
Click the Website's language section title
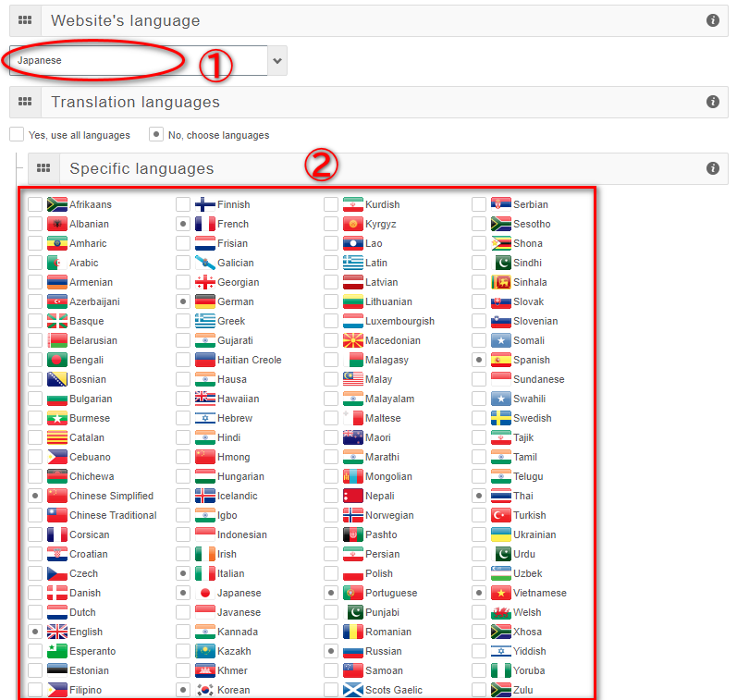125,20
